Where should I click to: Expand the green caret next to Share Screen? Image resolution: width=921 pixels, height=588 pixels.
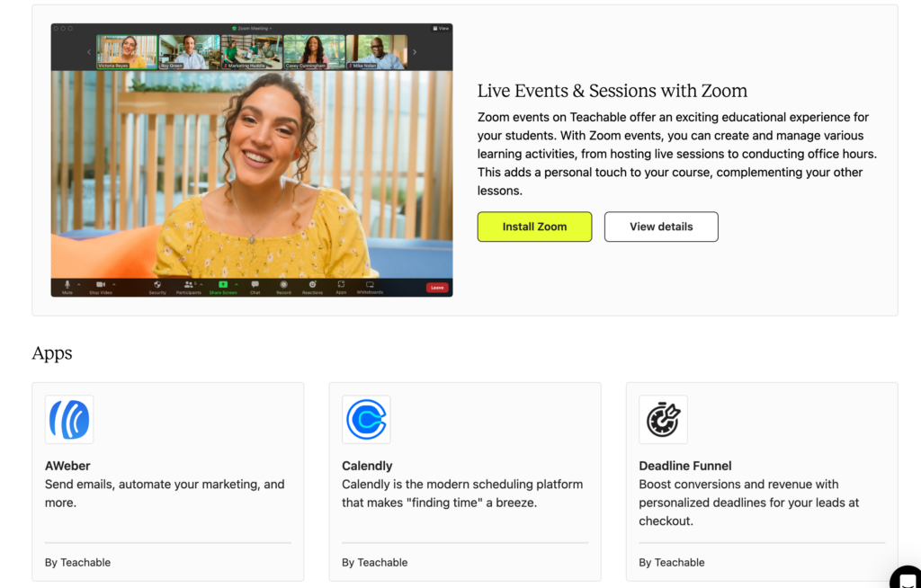237,284
